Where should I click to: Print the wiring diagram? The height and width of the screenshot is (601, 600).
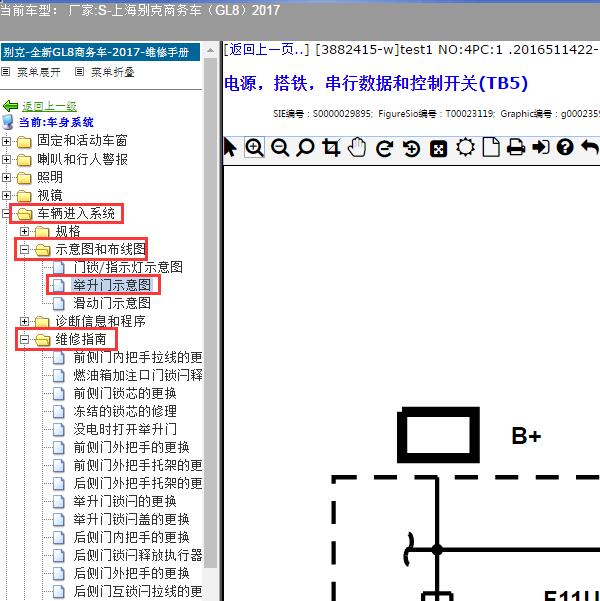(x=516, y=148)
